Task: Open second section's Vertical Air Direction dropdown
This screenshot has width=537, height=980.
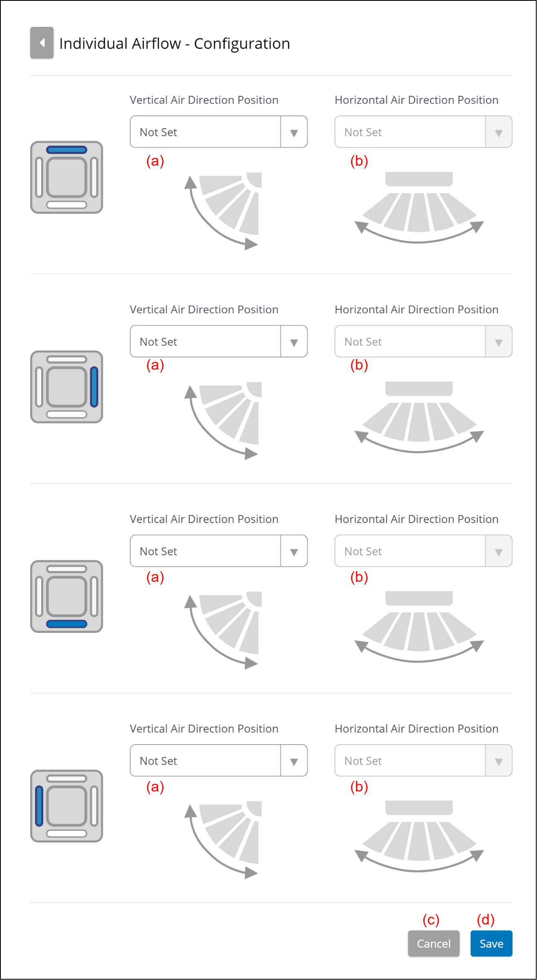Action: coord(219,341)
